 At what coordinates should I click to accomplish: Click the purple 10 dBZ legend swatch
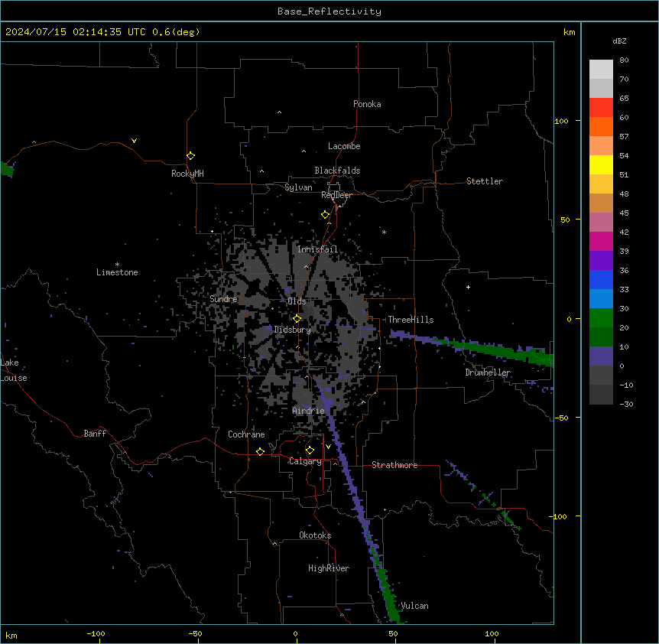point(601,356)
